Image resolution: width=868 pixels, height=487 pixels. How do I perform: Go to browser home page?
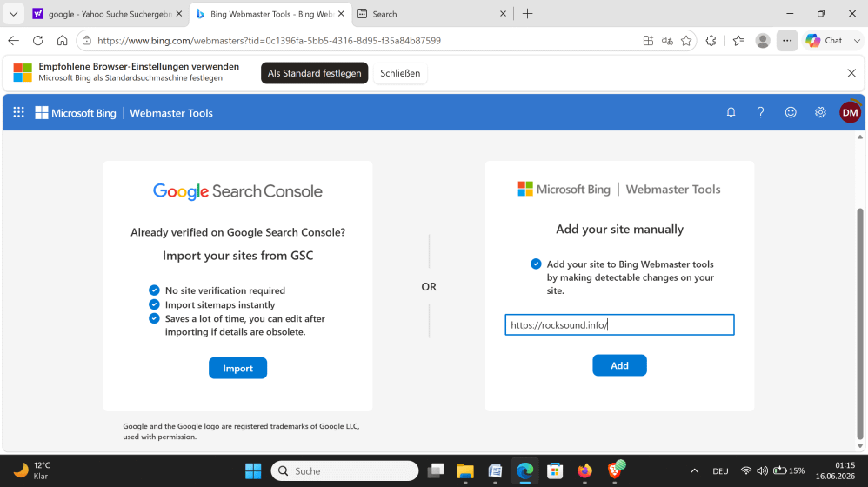point(62,40)
